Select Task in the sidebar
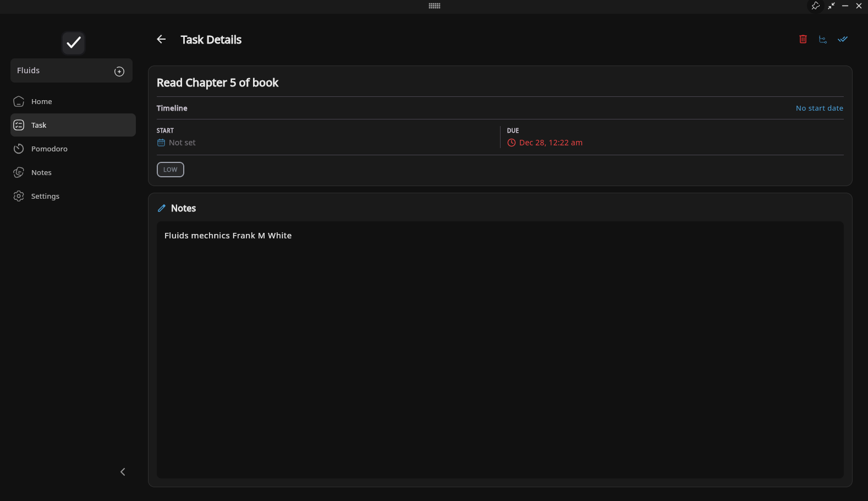Image resolution: width=868 pixels, height=501 pixels. 73,125
